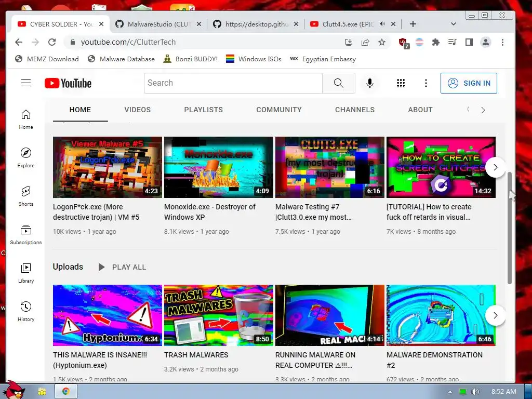Image resolution: width=532 pixels, height=399 pixels.
Task: Open the uBlock Origin shield extension
Action: 403,43
